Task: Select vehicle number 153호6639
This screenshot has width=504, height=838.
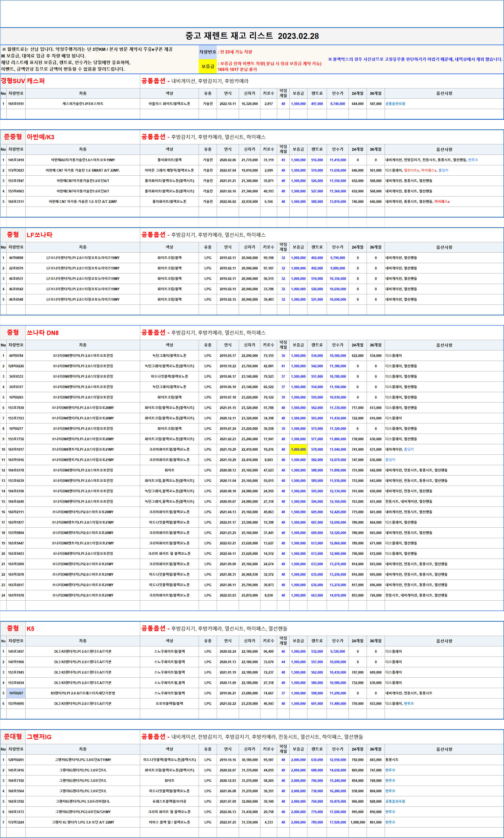Action: click(x=16, y=480)
